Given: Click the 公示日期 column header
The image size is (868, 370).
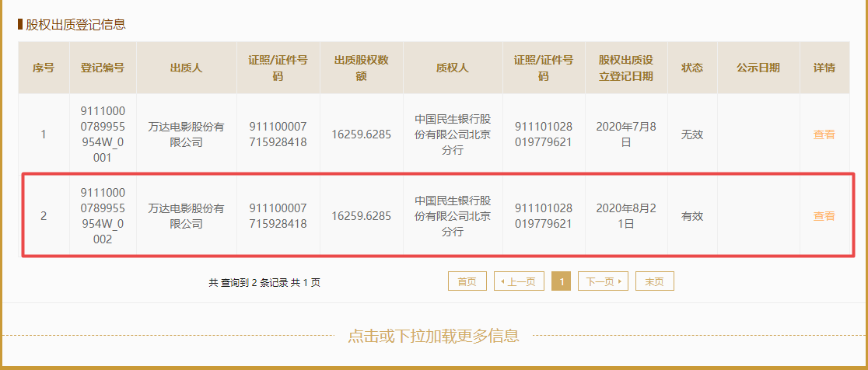Looking at the screenshot, I should (758, 68).
